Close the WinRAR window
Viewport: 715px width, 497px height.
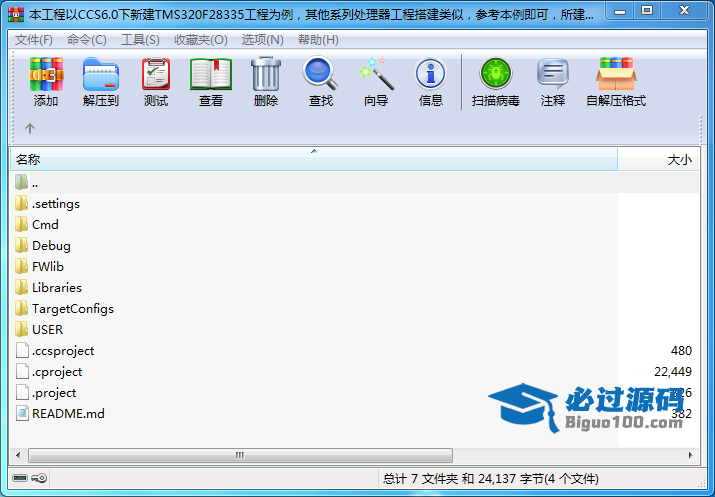pyautogui.click(x=684, y=11)
